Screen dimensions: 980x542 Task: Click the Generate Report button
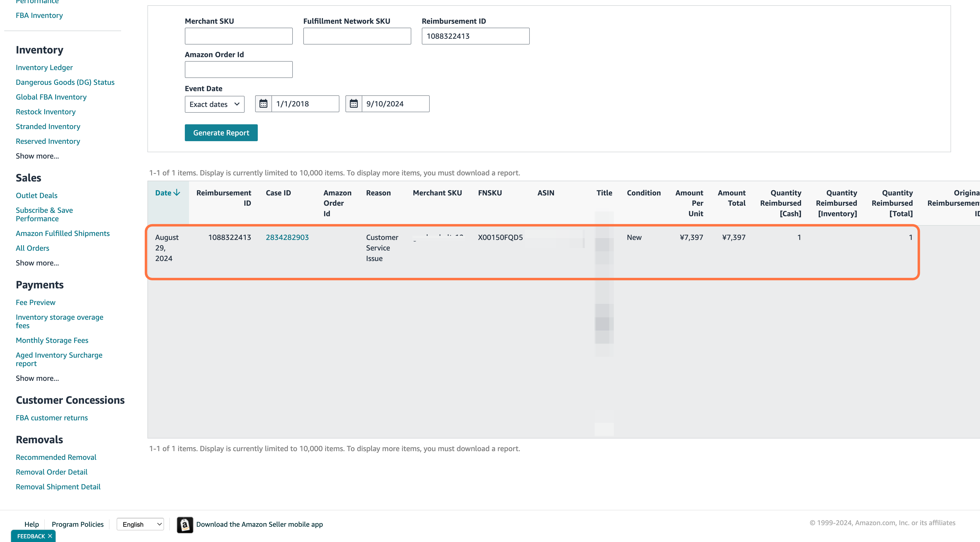tap(221, 132)
